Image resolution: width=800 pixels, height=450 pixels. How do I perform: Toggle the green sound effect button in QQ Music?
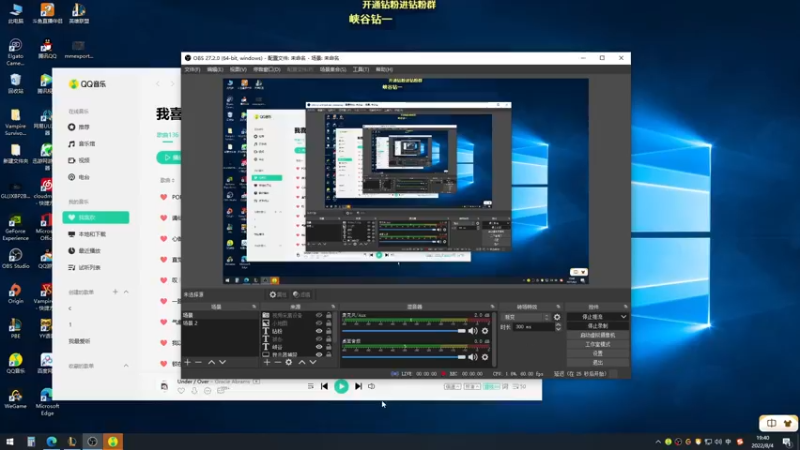(491, 386)
